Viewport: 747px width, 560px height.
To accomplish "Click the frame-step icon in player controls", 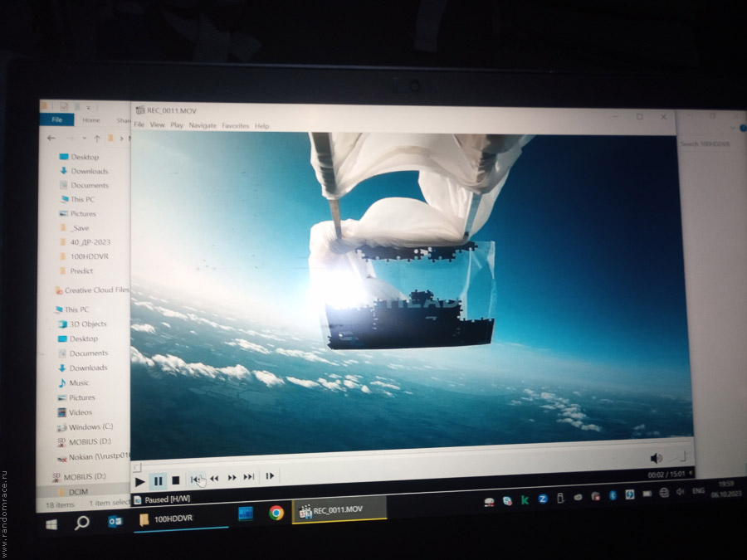I will click(270, 476).
